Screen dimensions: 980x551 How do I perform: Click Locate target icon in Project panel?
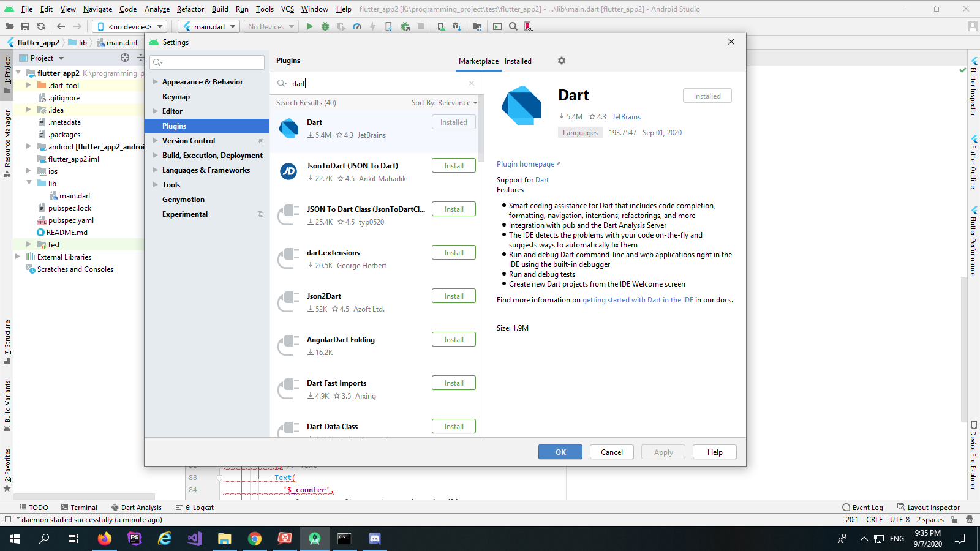coord(125,58)
